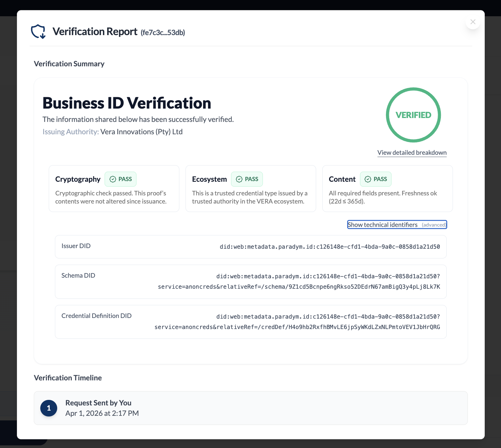Screen dimensions: 501x448
Task: Click the Business ID Verification heading
Action: click(x=127, y=103)
